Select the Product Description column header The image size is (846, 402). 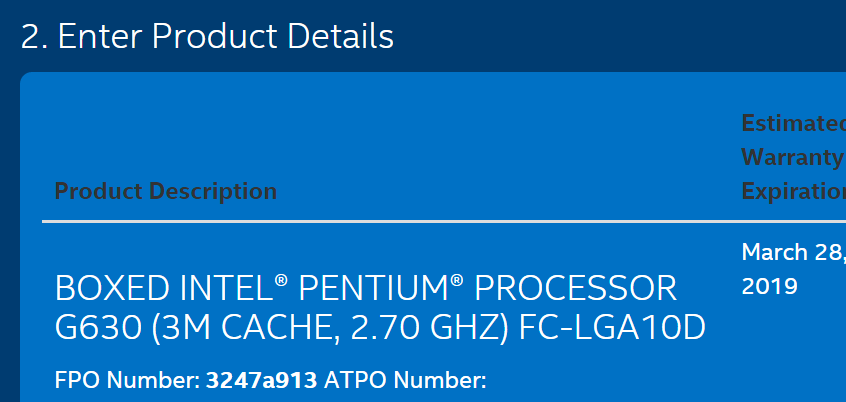(x=165, y=190)
